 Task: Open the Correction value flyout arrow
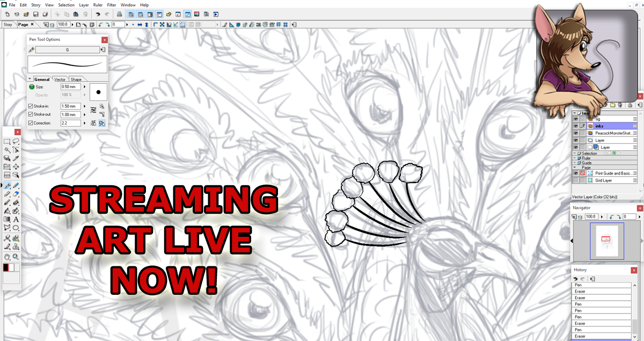click(84, 123)
